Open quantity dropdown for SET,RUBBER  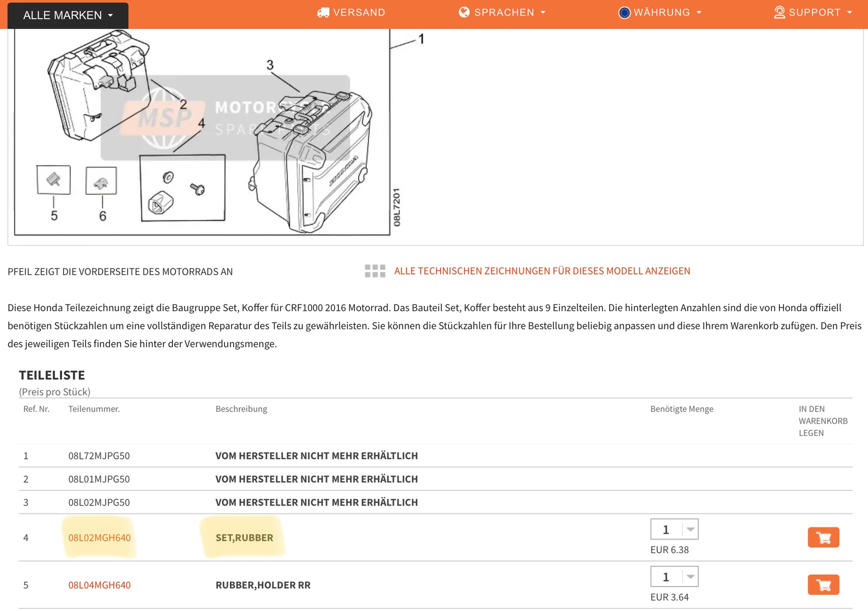(x=690, y=530)
